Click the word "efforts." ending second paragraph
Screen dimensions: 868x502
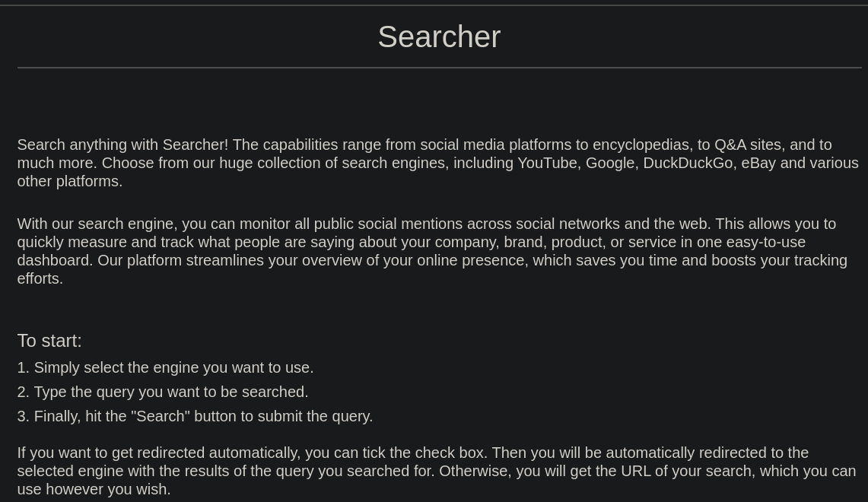(40, 279)
